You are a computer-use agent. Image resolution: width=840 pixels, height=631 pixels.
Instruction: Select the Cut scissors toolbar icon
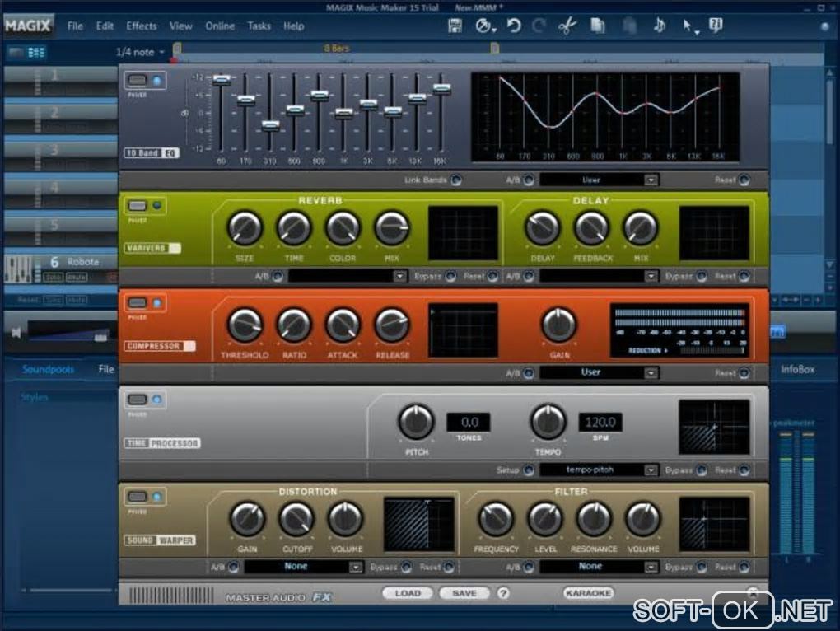567,26
